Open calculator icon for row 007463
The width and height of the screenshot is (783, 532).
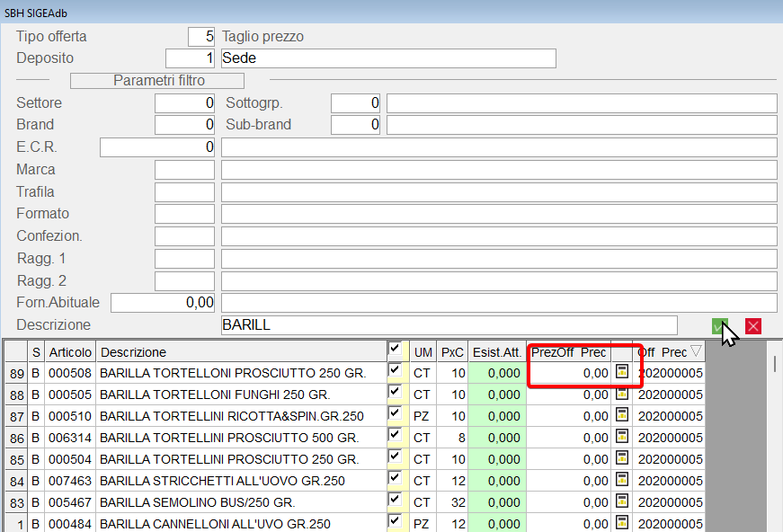coord(622,480)
